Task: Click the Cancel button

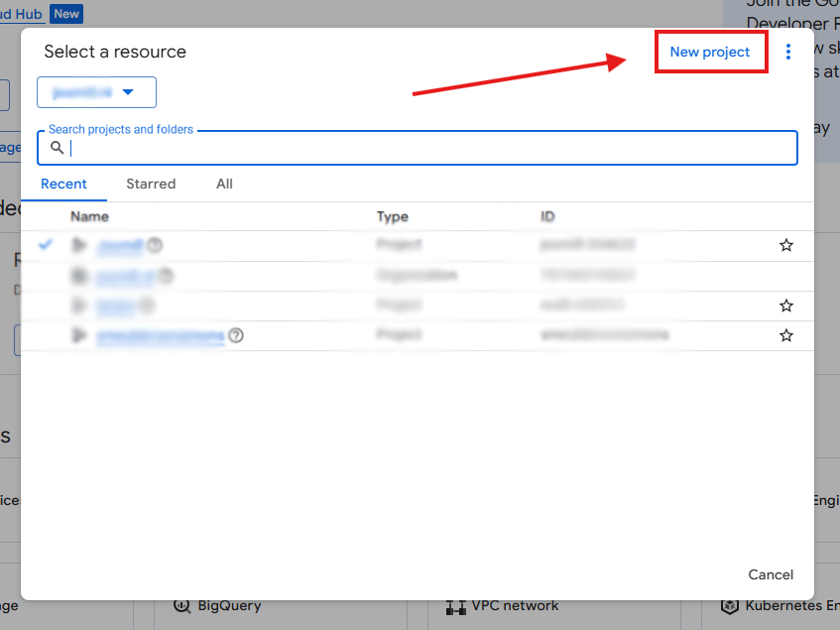Action: pyautogui.click(x=771, y=574)
